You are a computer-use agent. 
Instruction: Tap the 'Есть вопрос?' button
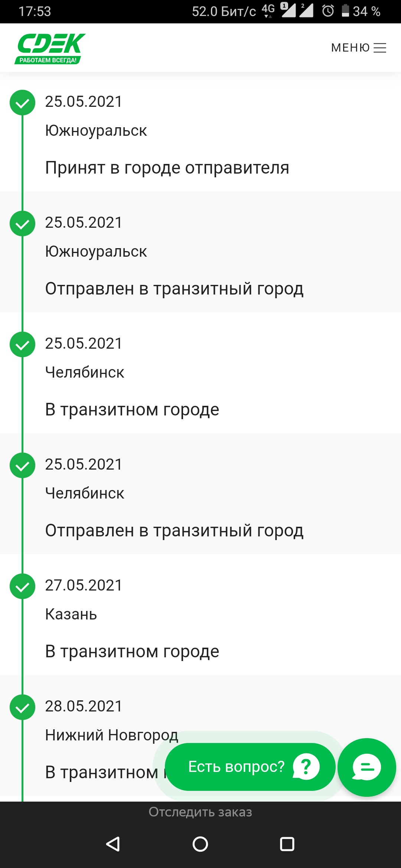250,767
